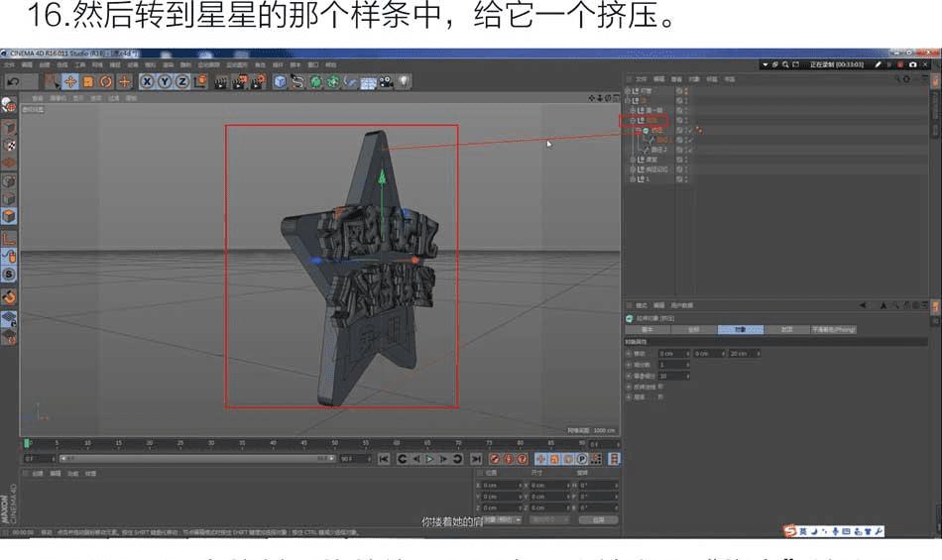Viewport: 942px width, 560px height.
Task: Click the Camera object icon
Action: (386, 81)
